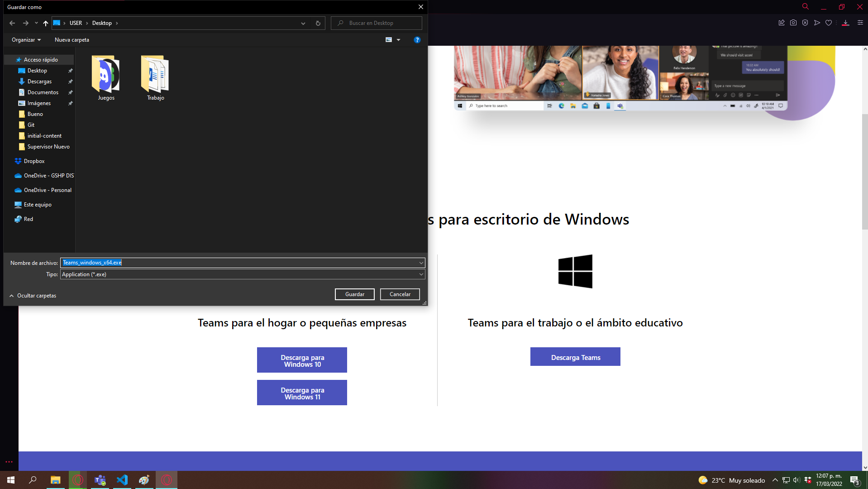Click USER breadcrumb in address bar
The height and width of the screenshot is (489, 868).
[76, 23]
